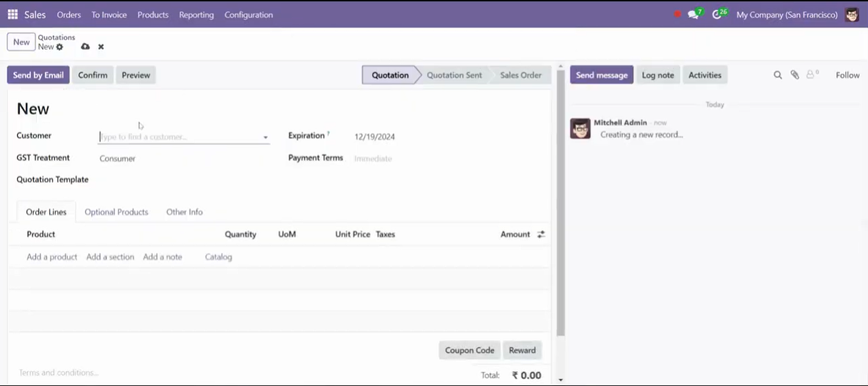868x386 pixels.
Task: Edit the Expiration date 12/19/2024
Action: tap(375, 137)
